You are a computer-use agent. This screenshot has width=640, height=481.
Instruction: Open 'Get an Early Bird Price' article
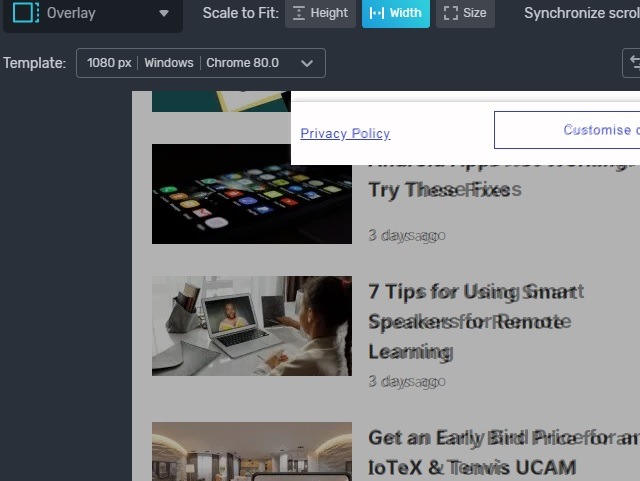(504, 453)
